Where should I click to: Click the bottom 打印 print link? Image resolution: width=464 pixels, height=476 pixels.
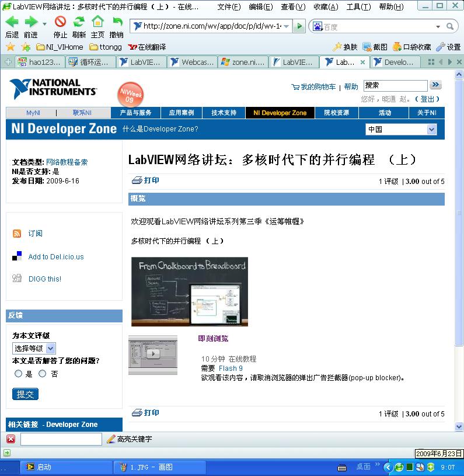point(145,413)
